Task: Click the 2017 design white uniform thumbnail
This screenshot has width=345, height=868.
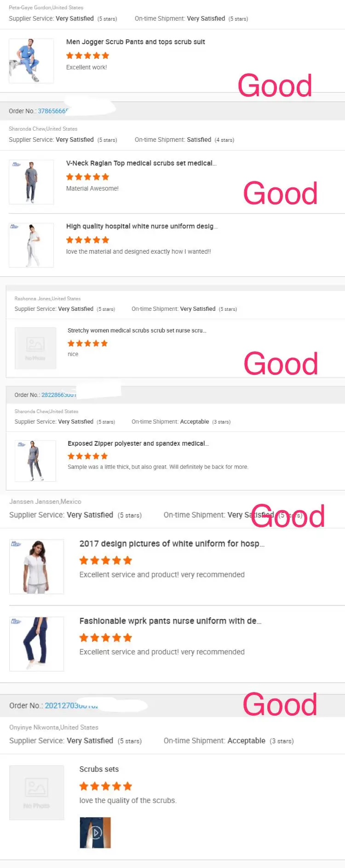Action: [x=36, y=566]
